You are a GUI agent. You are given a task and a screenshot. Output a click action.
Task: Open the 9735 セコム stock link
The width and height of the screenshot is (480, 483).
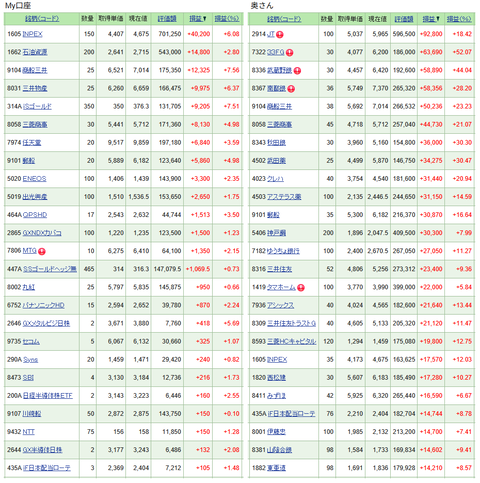coord(31,342)
